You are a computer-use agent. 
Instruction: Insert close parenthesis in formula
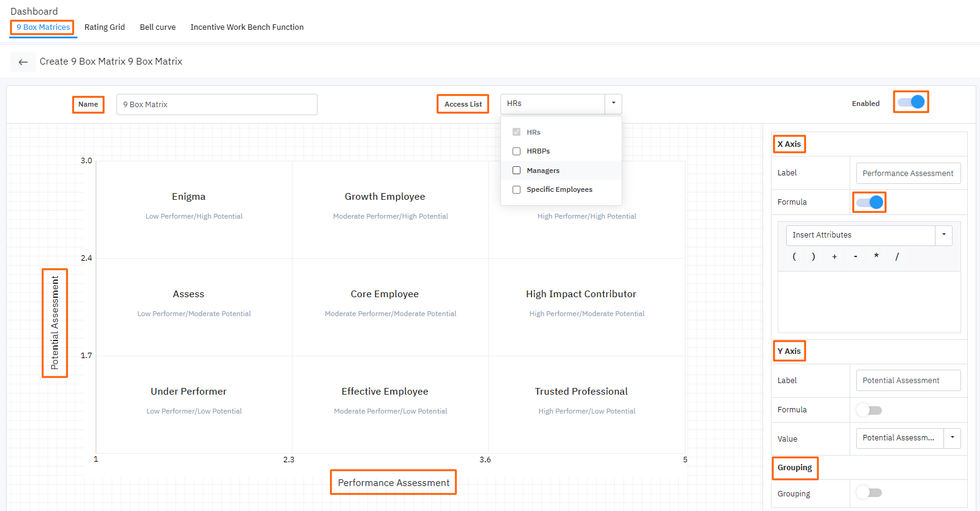pos(813,256)
